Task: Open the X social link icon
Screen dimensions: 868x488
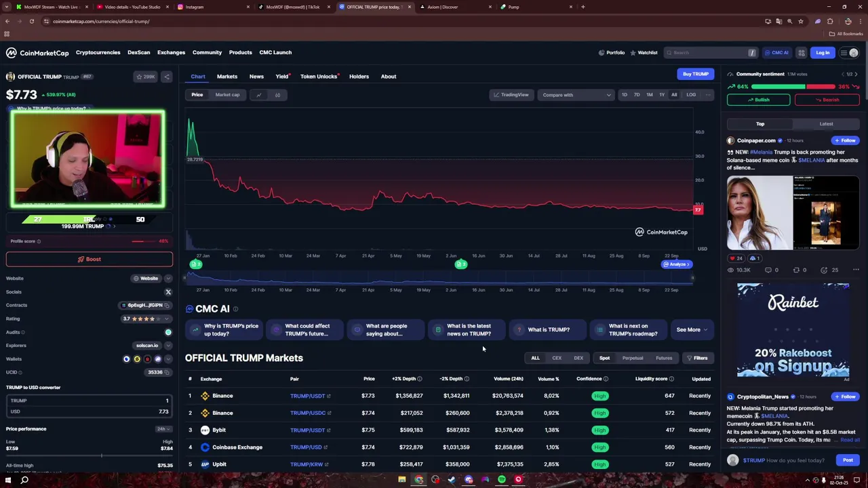Action: click(x=168, y=292)
